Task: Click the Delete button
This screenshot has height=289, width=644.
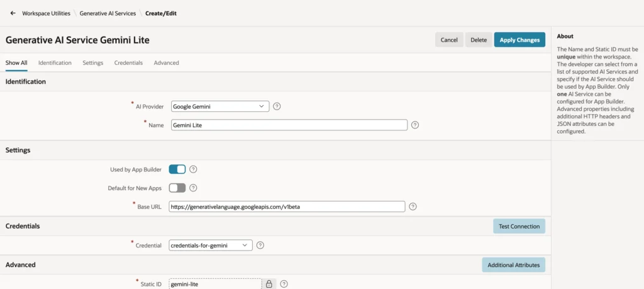Action: coord(479,40)
